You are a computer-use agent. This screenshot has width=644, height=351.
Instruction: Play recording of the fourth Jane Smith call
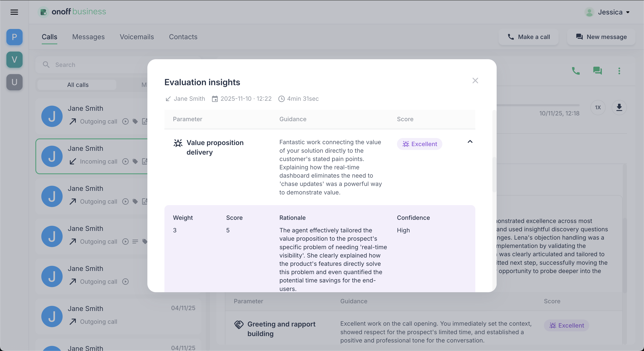(125, 242)
